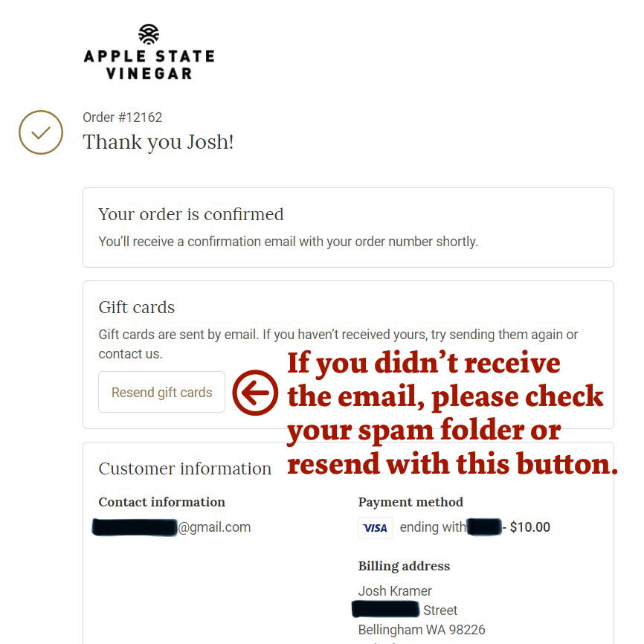The height and width of the screenshot is (644, 644).
Task: Click the Apple State Vinegar logo emblem
Action: click(x=149, y=34)
